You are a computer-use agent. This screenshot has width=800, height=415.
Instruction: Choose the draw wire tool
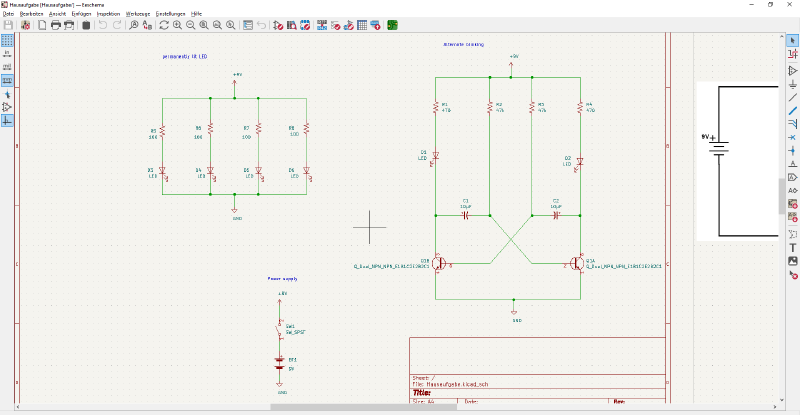pyautogui.click(x=792, y=97)
